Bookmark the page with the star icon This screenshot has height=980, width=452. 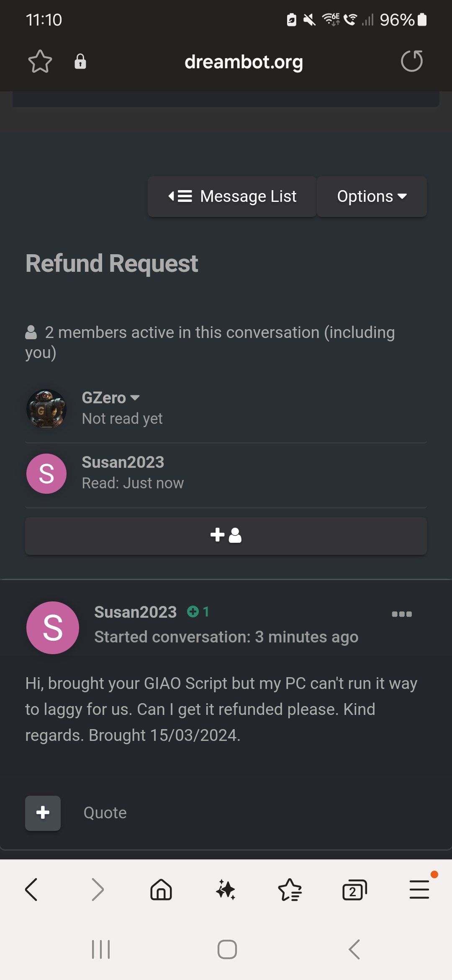pyautogui.click(x=40, y=62)
